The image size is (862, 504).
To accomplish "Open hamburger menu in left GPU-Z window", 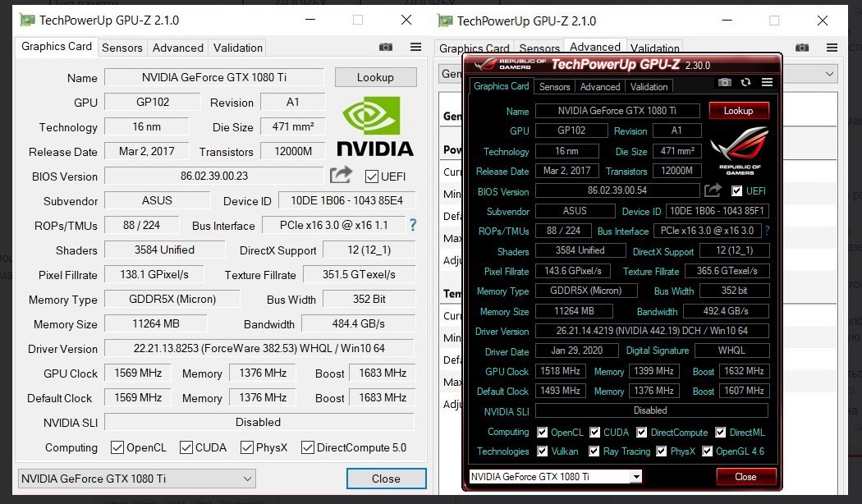I will coord(415,48).
